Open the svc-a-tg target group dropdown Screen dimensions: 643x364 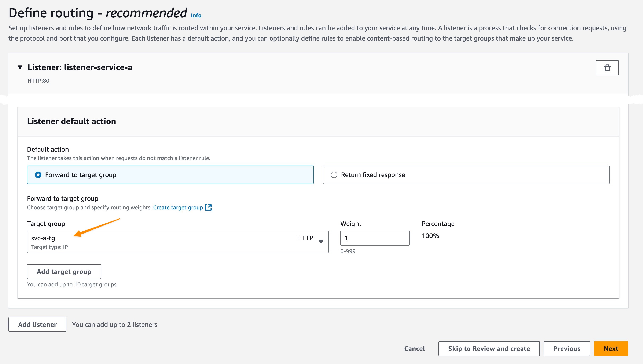[178, 242]
